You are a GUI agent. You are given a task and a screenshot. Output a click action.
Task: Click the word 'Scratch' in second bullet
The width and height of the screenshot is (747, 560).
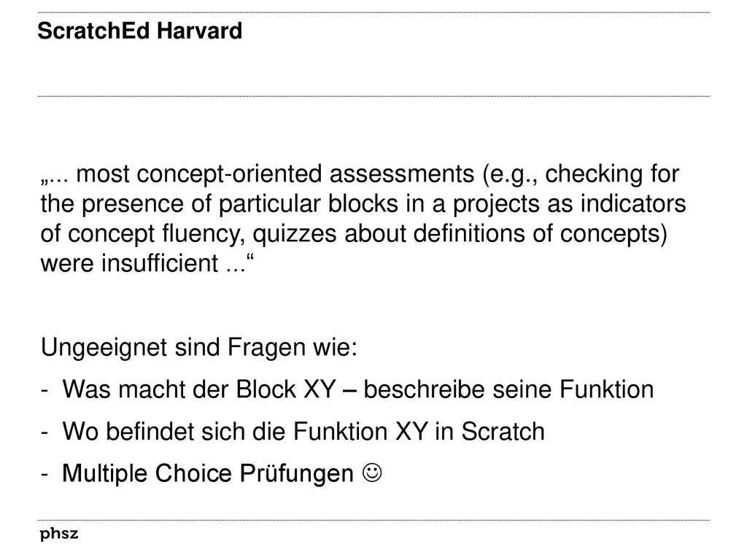pos(503,432)
